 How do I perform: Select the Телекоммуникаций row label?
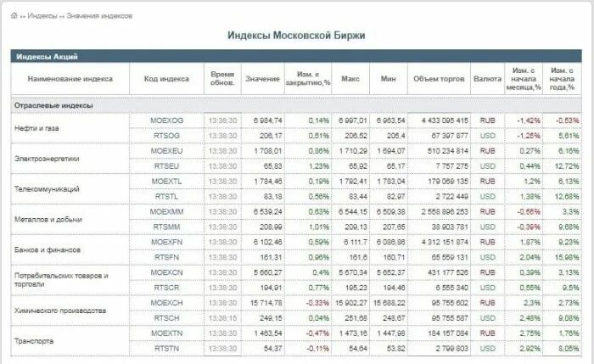click(x=47, y=188)
